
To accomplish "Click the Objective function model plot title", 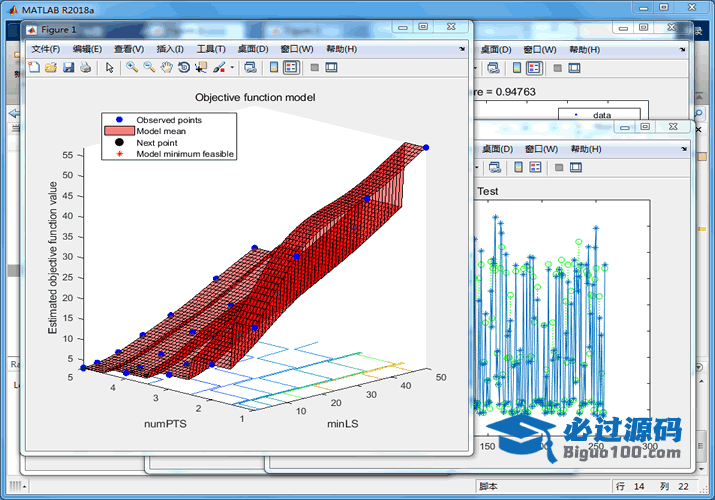I will [255, 97].
